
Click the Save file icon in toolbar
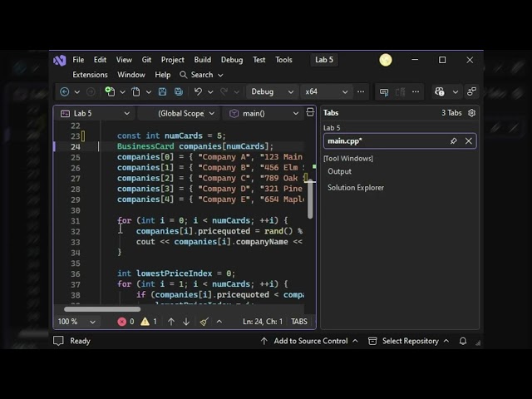163,91
